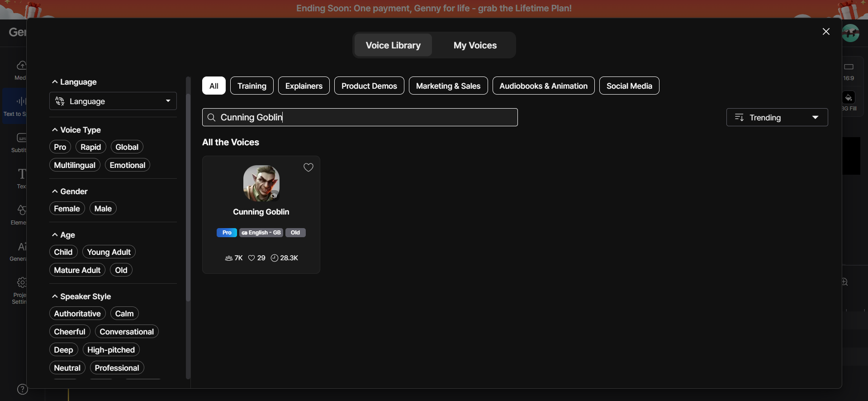Toggle the Deep speaker style filter
868x401 pixels.
click(64, 350)
